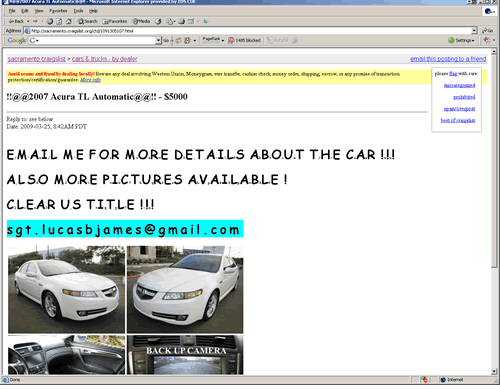Click the Internet zone status bar indicator

(x=452, y=380)
